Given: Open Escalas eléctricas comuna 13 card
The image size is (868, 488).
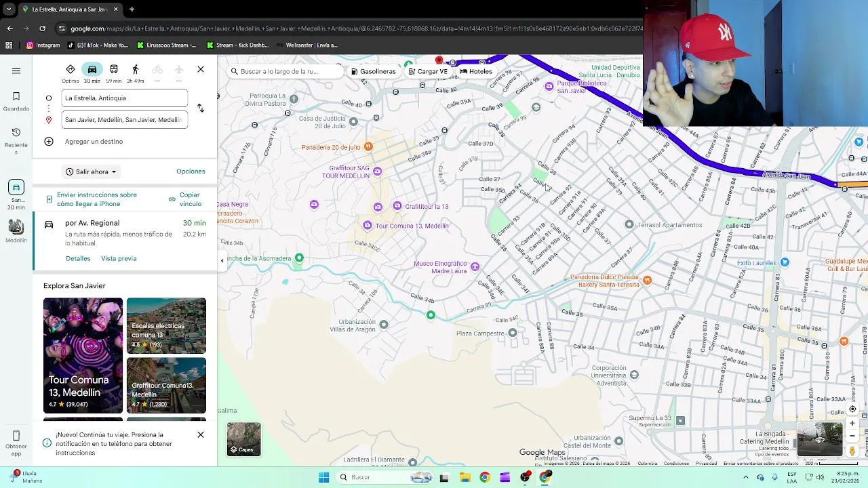Looking at the screenshot, I should click(166, 326).
